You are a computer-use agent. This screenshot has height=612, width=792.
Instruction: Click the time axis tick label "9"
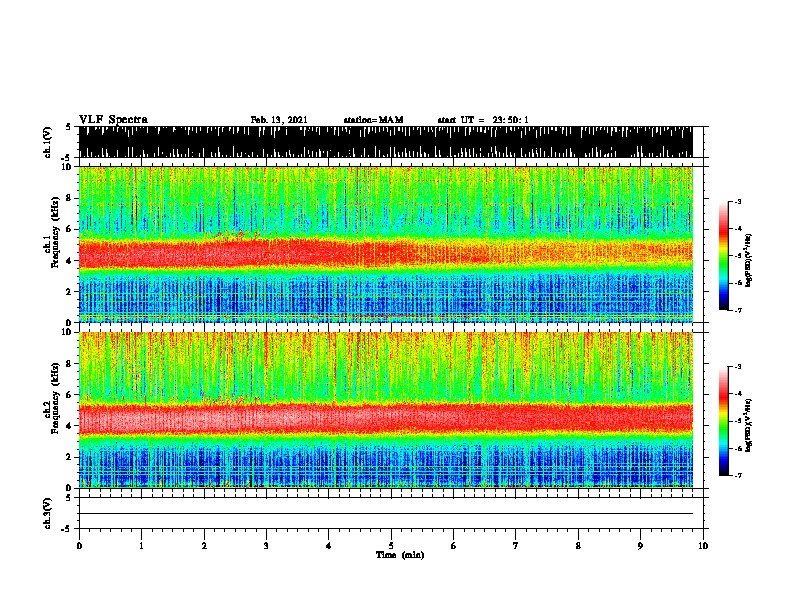click(640, 545)
